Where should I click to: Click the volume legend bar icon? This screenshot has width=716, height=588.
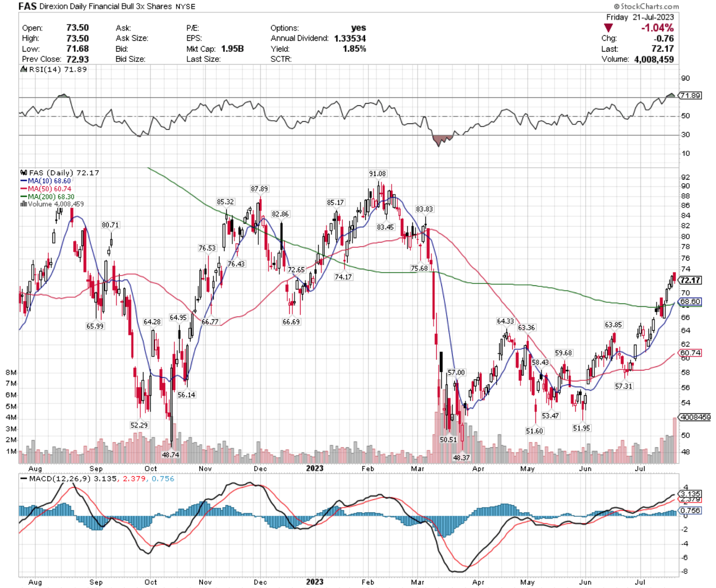pos(24,204)
